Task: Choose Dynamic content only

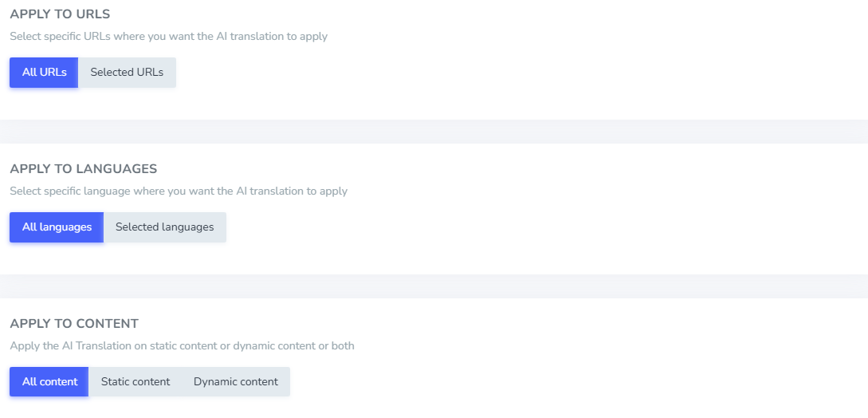Action: pyautogui.click(x=236, y=381)
